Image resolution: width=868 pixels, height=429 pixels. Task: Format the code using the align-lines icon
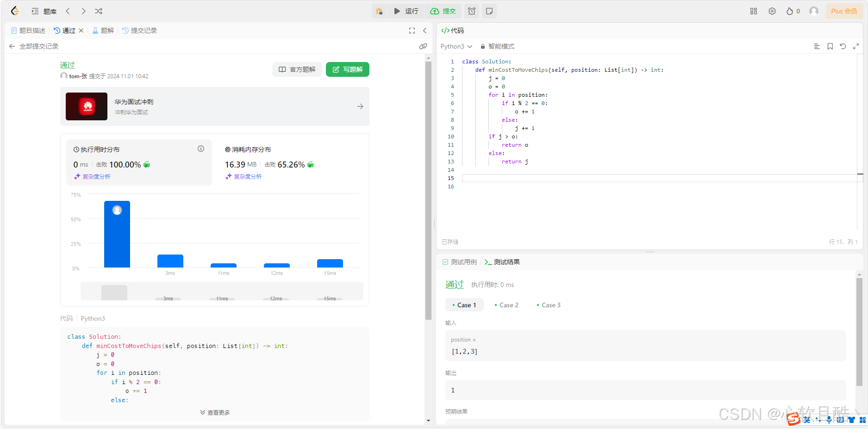(817, 46)
